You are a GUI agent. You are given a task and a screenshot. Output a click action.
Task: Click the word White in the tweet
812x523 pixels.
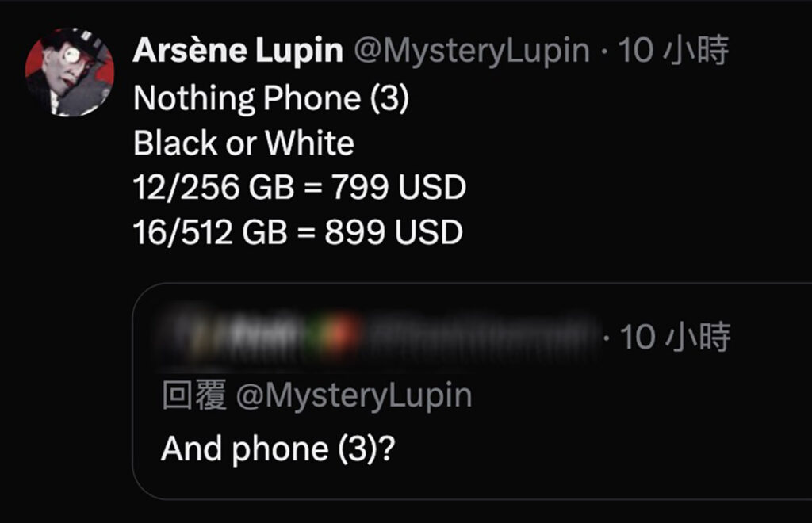coord(310,143)
